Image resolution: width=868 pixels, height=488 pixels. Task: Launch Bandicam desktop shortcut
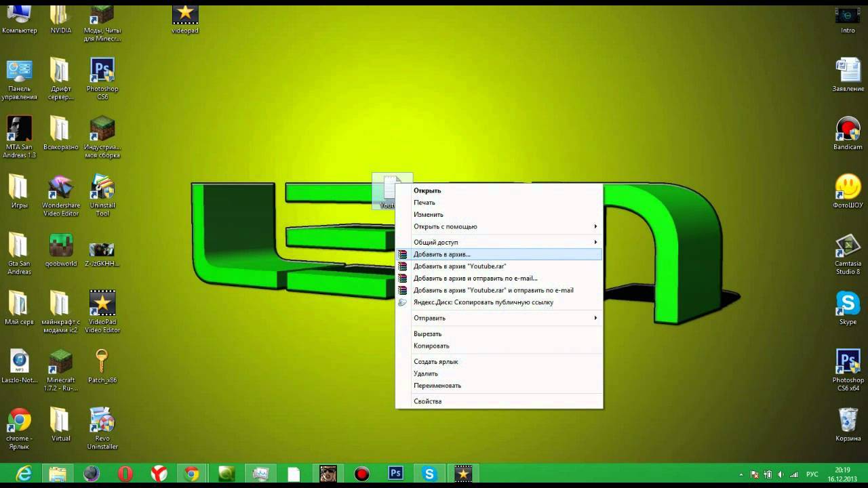[848, 134]
